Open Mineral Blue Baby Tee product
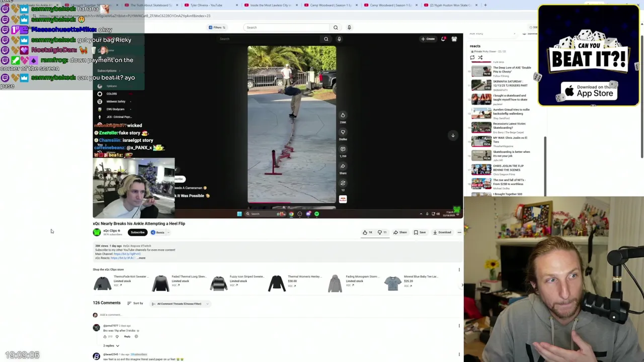 (x=412, y=283)
